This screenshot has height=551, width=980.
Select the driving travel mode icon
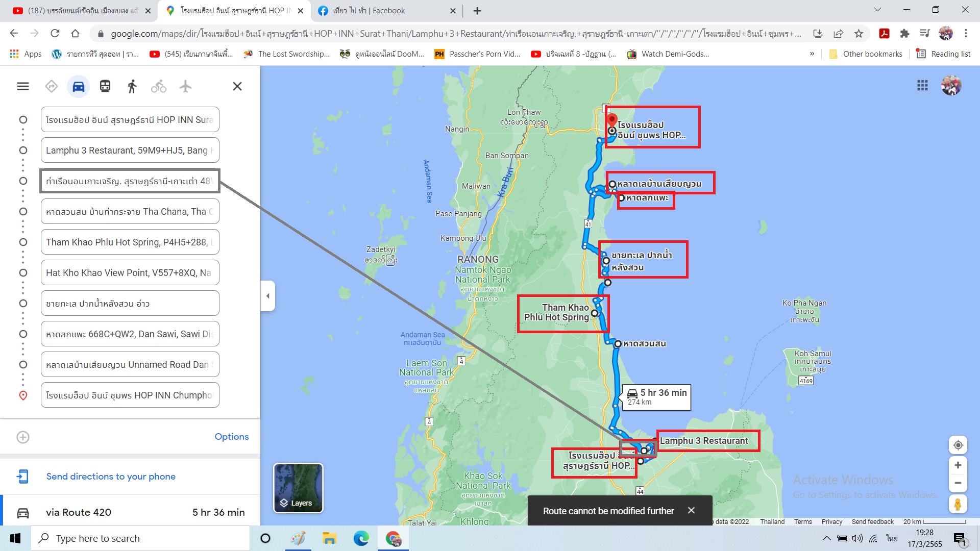(78, 86)
